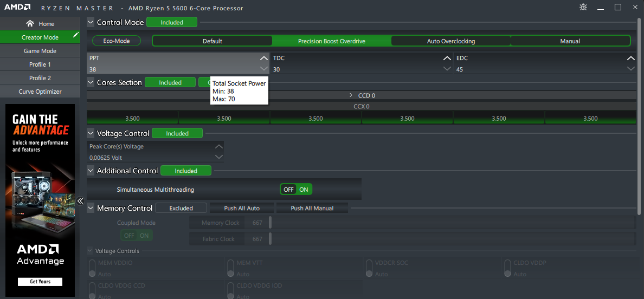Click the AMD logo in the title bar
This screenshot has width=644, height=299.
pyautogui.click(x=17, y=8)
